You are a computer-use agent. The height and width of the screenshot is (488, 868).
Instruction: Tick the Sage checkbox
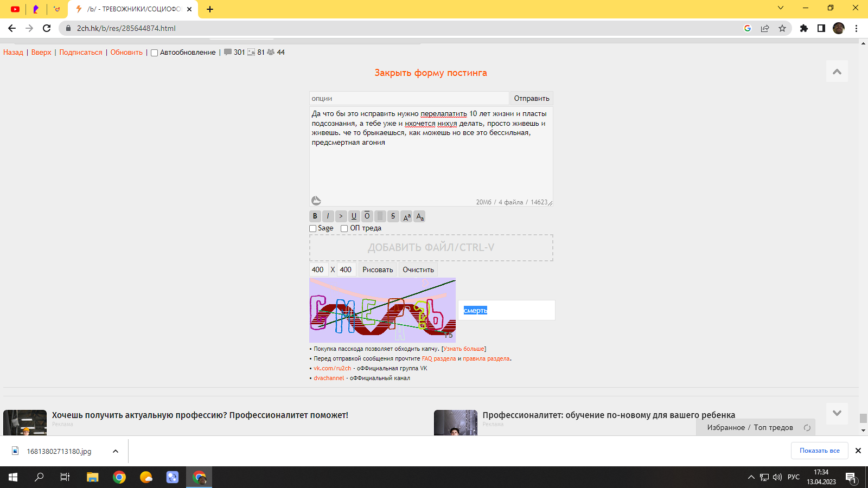[x=313, y=228]
